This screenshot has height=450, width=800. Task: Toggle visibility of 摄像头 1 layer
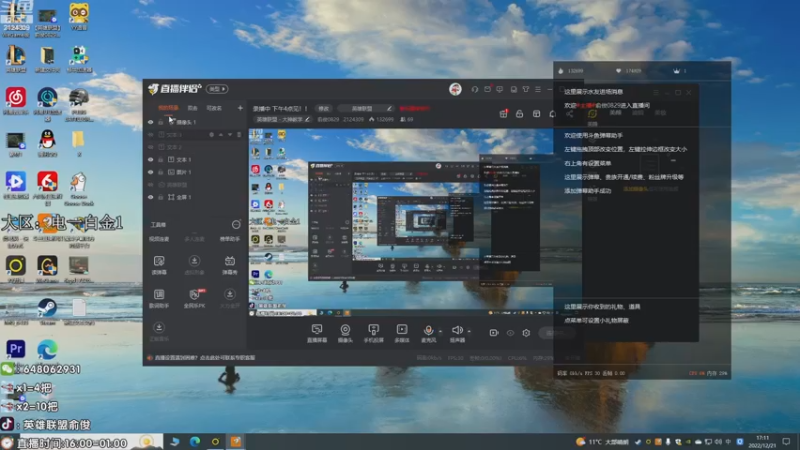151,122
